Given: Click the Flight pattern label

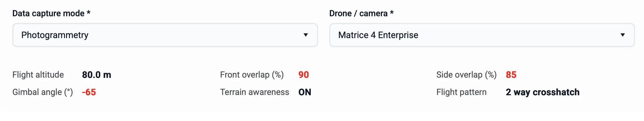Looking at the screenshot, I should coord(461,92).
